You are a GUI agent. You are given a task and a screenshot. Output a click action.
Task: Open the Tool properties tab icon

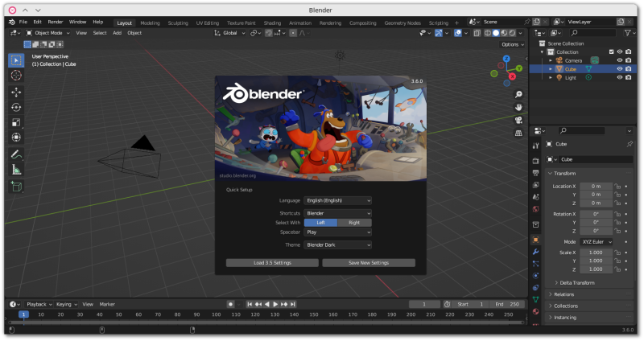pyautogui.click(x=535, y=146)
